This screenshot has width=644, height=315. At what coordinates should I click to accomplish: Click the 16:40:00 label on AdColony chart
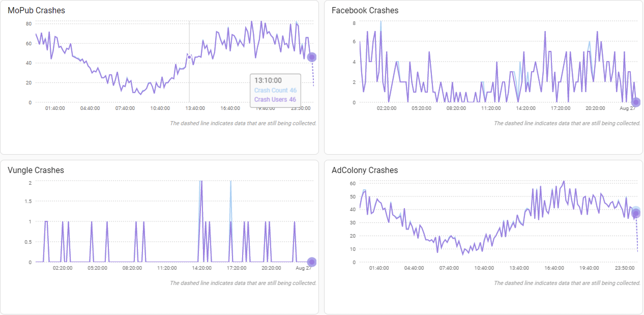[x=554, y=268]
